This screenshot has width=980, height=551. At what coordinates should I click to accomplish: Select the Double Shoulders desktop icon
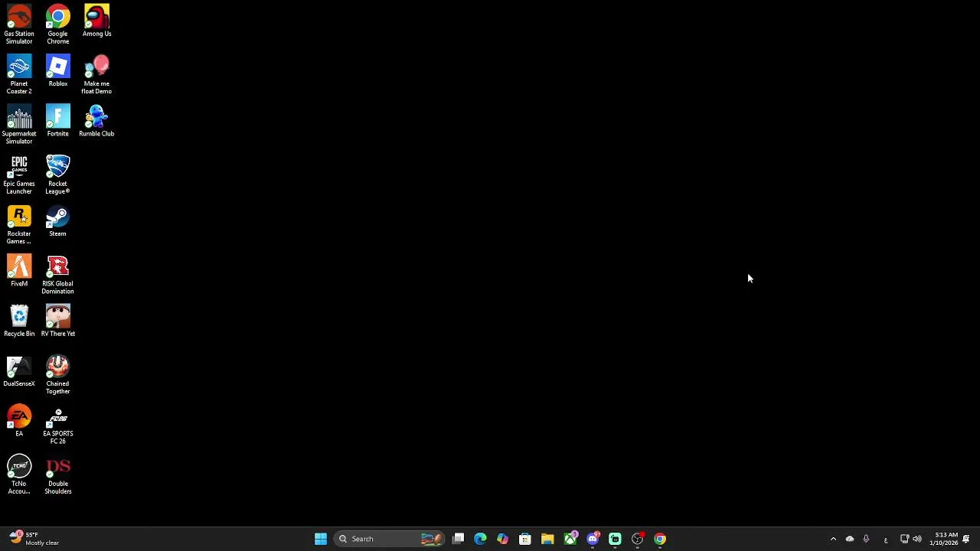[57, 475]
